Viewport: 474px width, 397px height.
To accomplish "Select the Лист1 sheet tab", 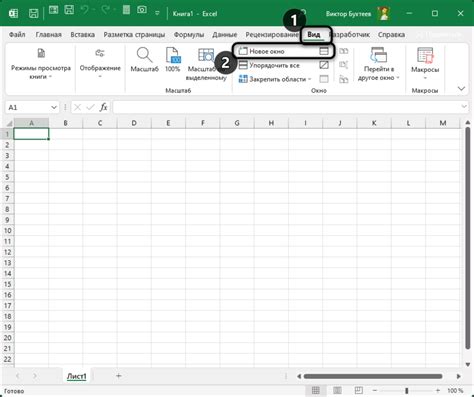I will [77, 376].
